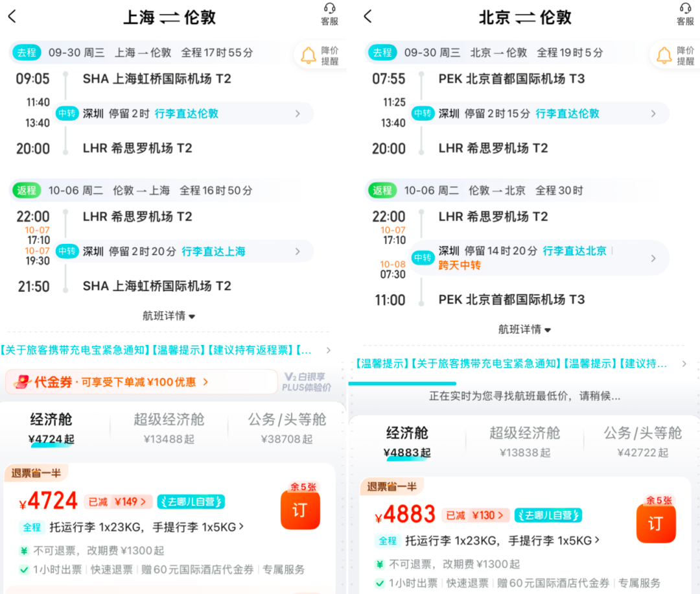Image resolution: width=700 pixels, height=594 pixels.
Task: Tap 返程 badge on 伦敦→上海 segment
Action: click(x=27, y=191)
